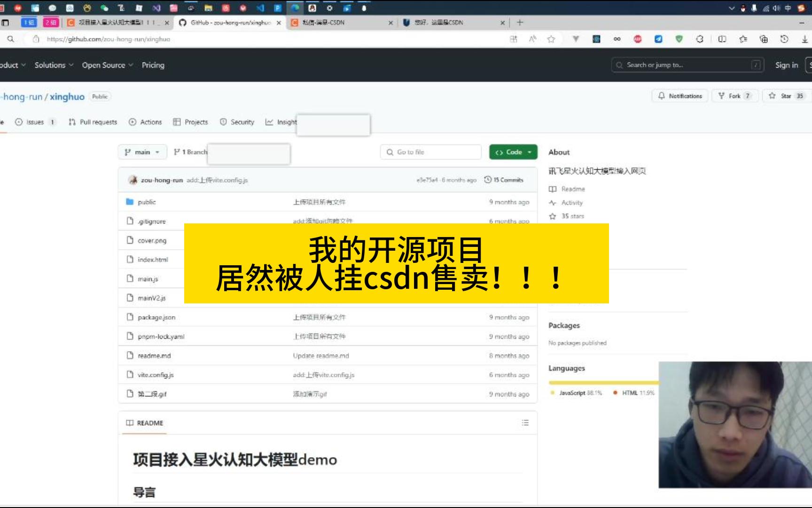This screenshot has width=812, height=508.
Task: Open the Issues tab icon
Action: 18,122
